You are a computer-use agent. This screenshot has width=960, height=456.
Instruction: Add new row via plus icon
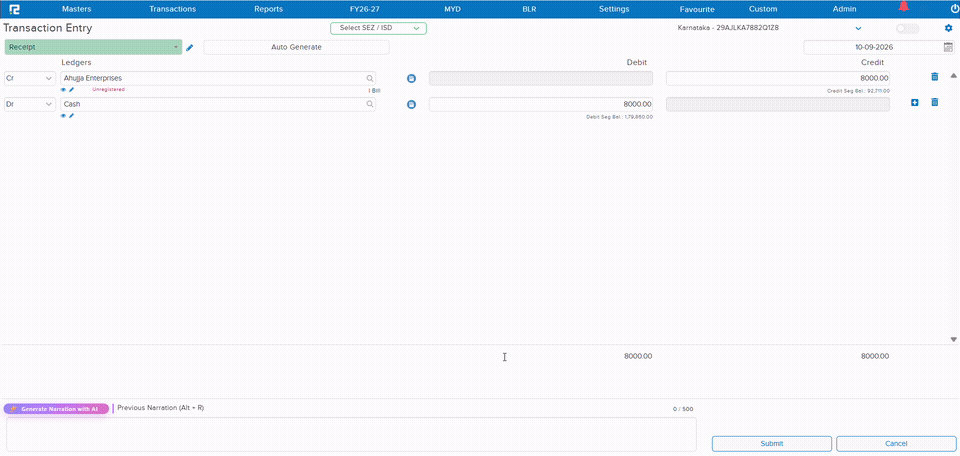pos(915,103)
